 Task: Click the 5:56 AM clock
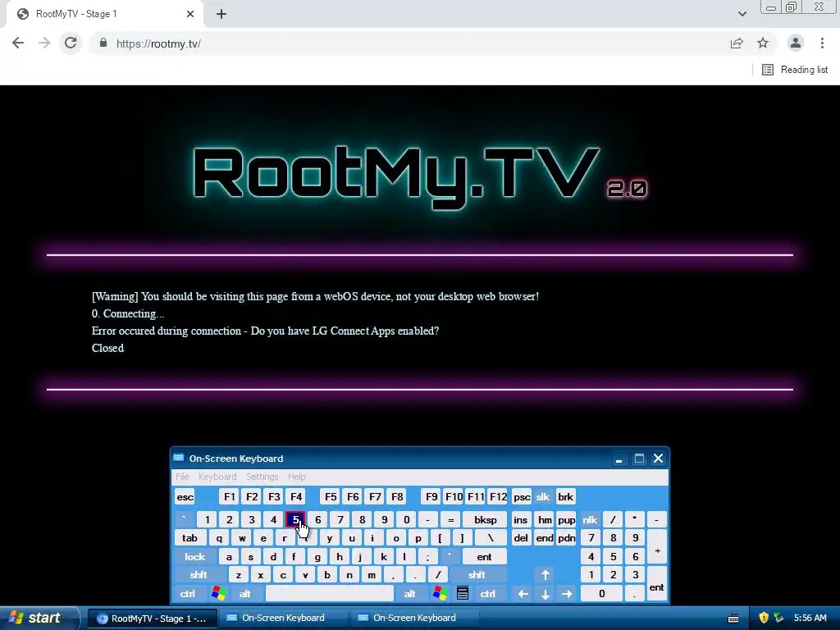pos(810,619)
